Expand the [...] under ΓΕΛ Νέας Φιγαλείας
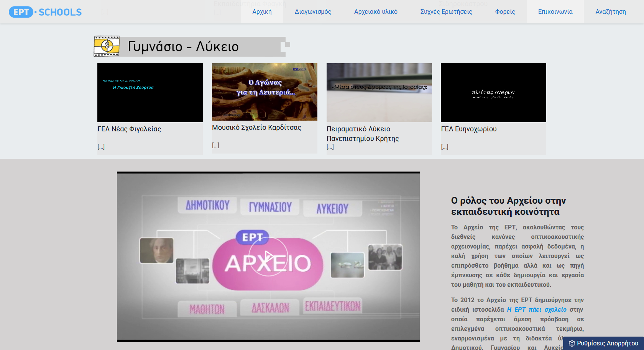Viewport: 644px width, 350px height. pos(101,146)
